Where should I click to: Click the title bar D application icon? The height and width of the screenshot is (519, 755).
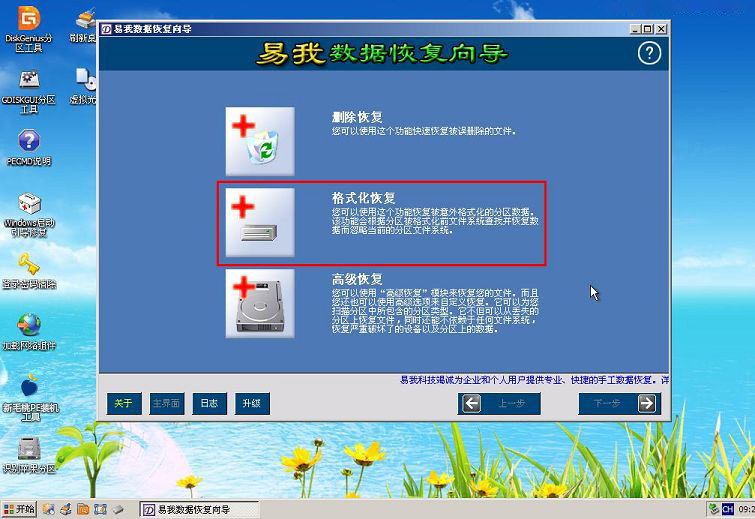pyautogui.click(x=106, y=29)
